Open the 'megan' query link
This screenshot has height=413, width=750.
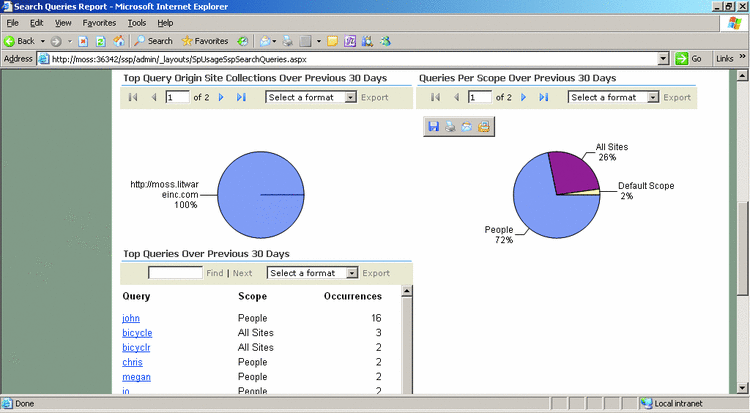pyautogui.click(x=136, y=377)
